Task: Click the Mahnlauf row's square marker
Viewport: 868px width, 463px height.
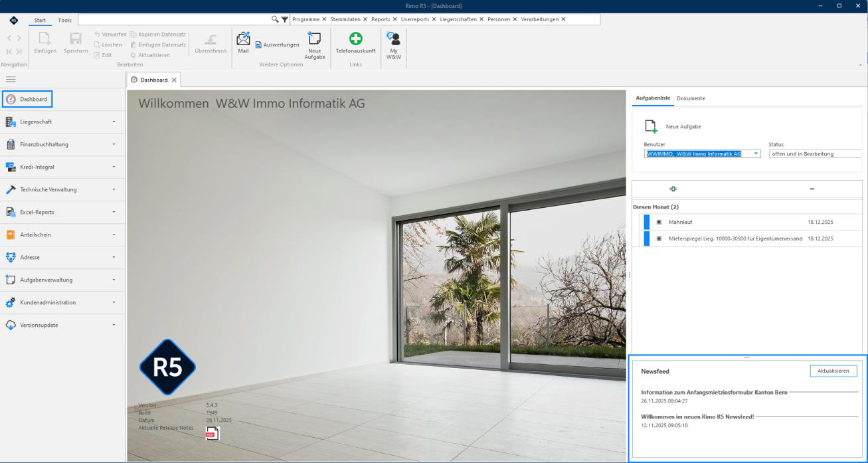Action: [x=659, y=222]
